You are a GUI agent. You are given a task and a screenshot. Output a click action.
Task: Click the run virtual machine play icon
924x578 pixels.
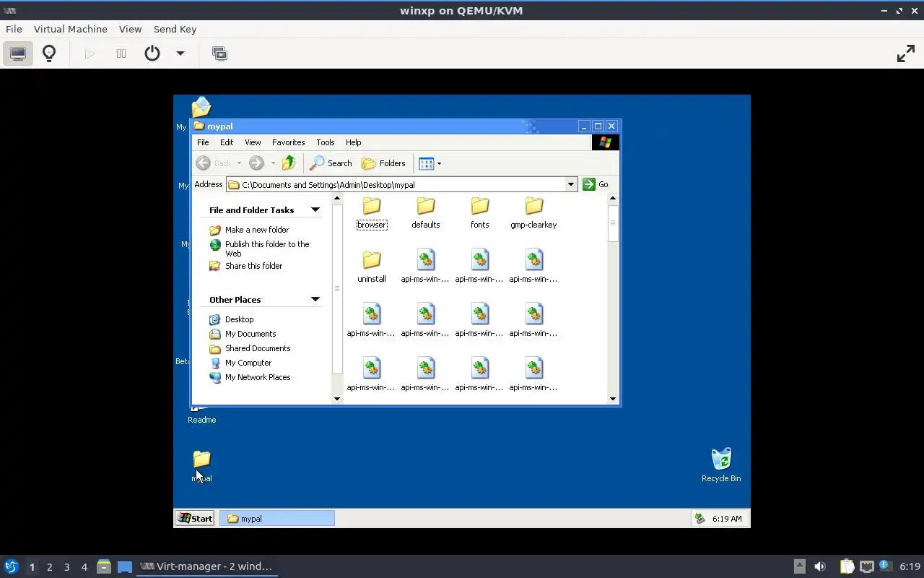[90, 53]
